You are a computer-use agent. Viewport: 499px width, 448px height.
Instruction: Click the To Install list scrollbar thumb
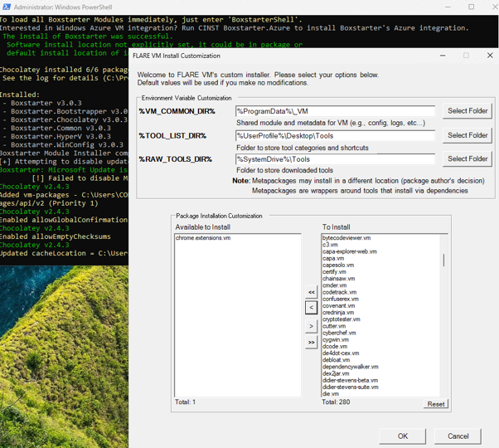click(443, 261)
